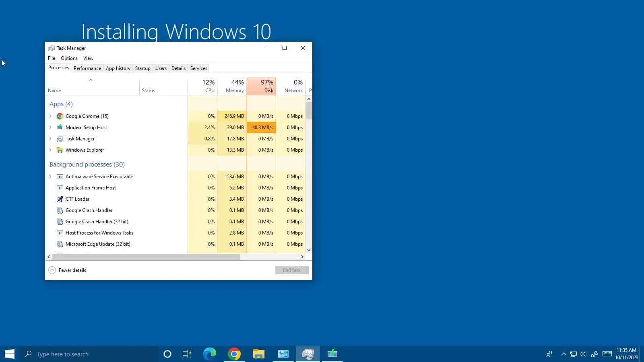Click the horizontal scrollbar thumb
644x362 pixels.
(146, 257)
